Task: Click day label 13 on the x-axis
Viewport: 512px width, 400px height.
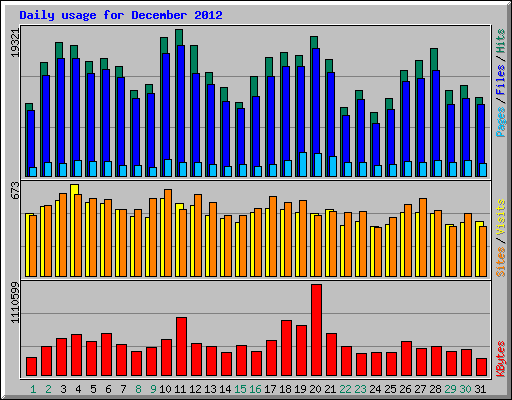Action: click(210, 389)
